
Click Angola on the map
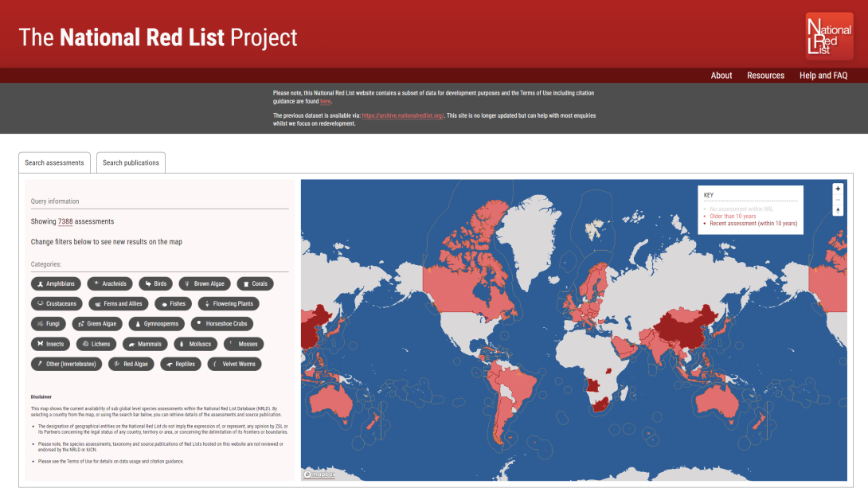pos(594,385)
